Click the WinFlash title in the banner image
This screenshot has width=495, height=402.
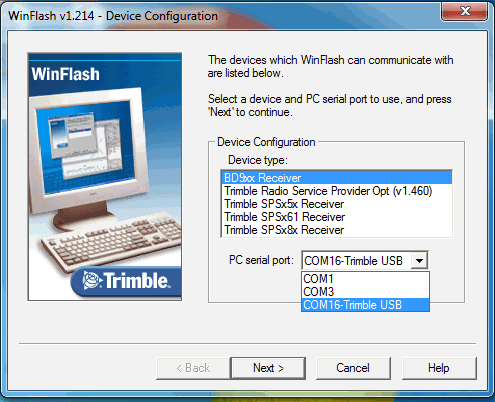[65, 74]
